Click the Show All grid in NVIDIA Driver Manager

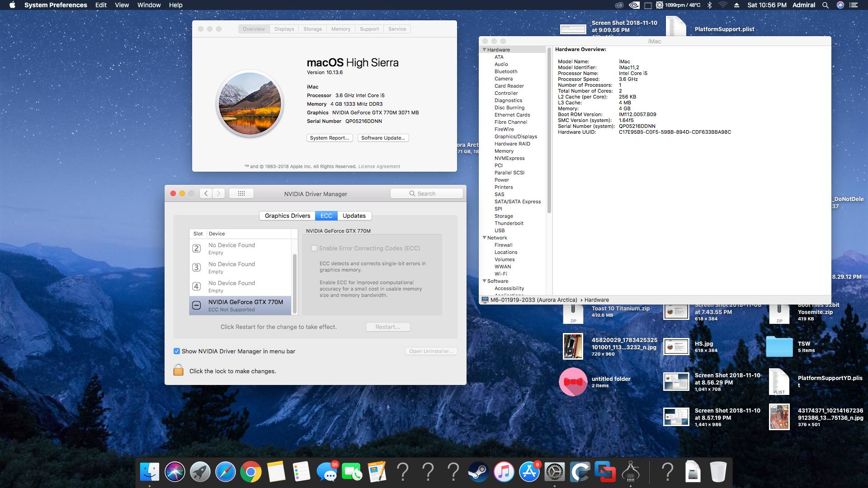241,193
